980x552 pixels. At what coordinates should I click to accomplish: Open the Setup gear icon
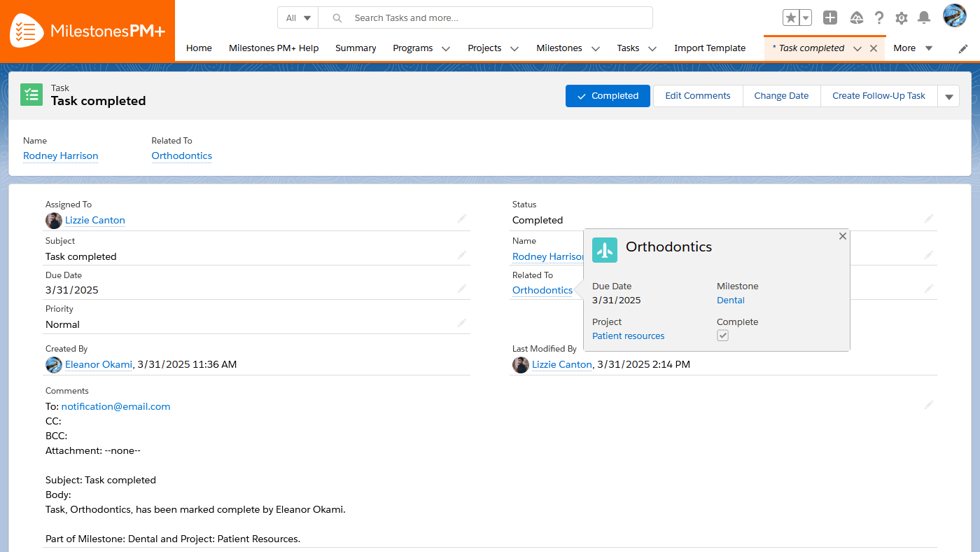tap(902, 18)
